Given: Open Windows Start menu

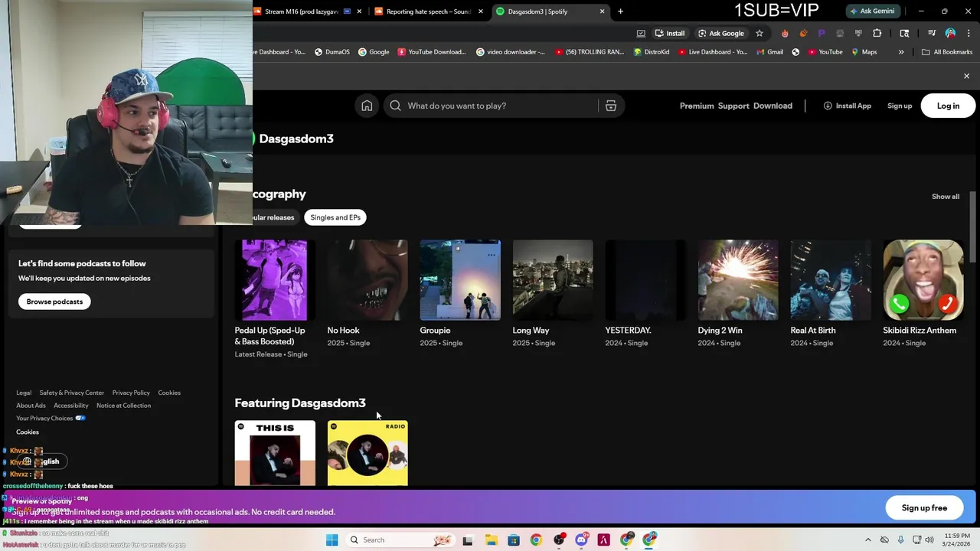Looking at the screenshot, I should (x=332, y=540).
